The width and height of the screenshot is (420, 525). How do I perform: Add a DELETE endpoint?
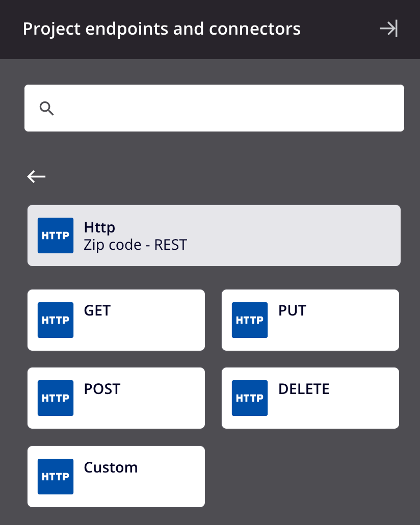coord(310,398)
